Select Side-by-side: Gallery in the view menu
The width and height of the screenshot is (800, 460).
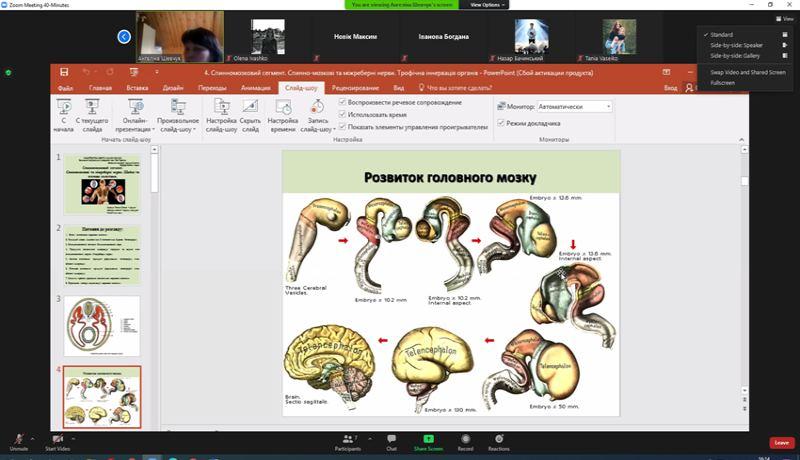coord(735,56)
